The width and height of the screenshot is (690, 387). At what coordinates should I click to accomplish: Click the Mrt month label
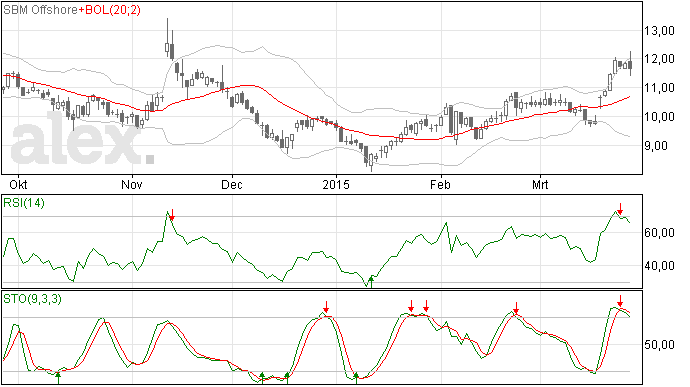[540, 184]
